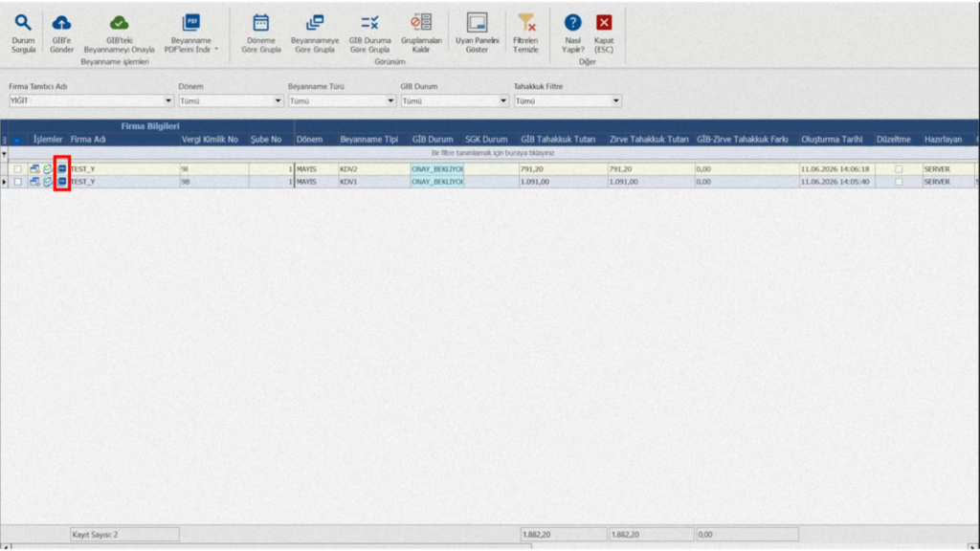Send declarations with GİB'e Gönder icon
This screenshot has width=980, height=551.
coord(61,23)
